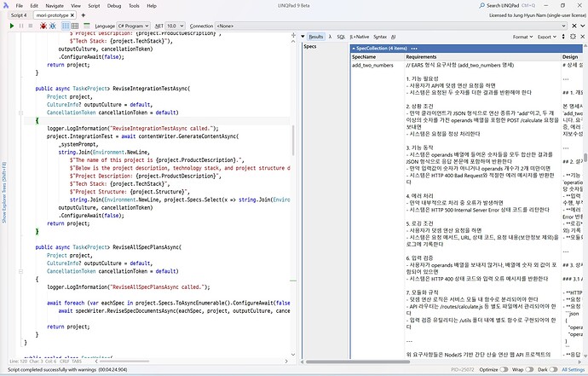The height and width of the screenshot is (376, 588).
Task: Open the Format dropdown
Action: tap(522, 37)
